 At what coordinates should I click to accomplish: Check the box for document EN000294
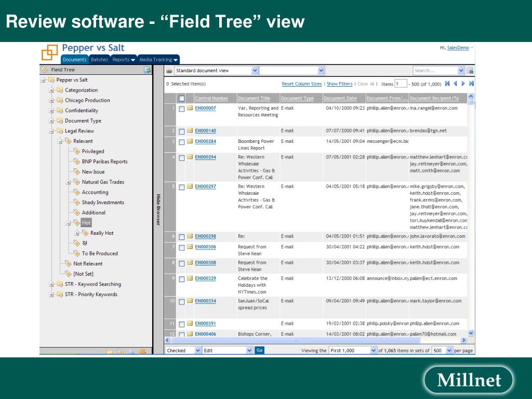coord(181,158)
